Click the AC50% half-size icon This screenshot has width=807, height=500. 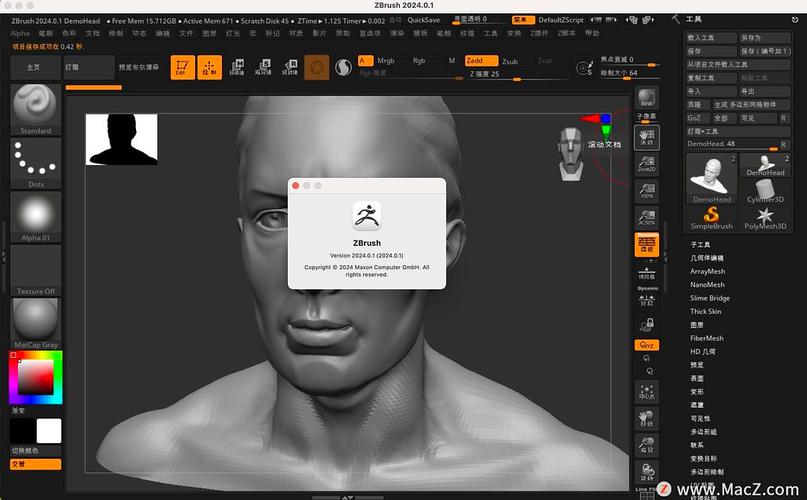[x=646, y=218]
